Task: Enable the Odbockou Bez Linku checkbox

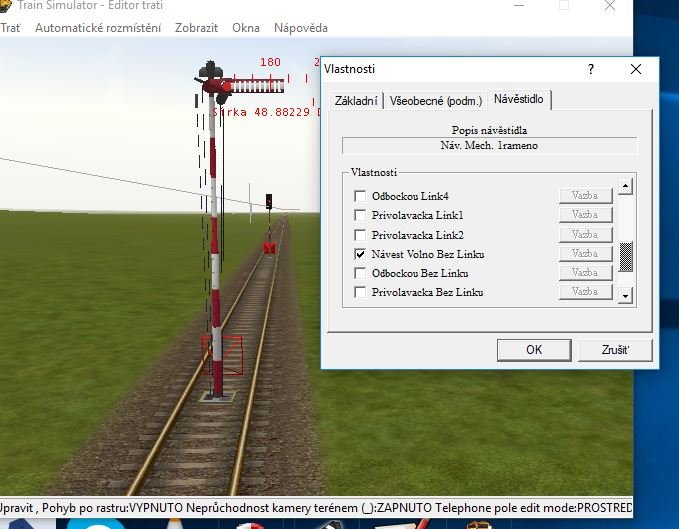Action: [x=360, y=273]
